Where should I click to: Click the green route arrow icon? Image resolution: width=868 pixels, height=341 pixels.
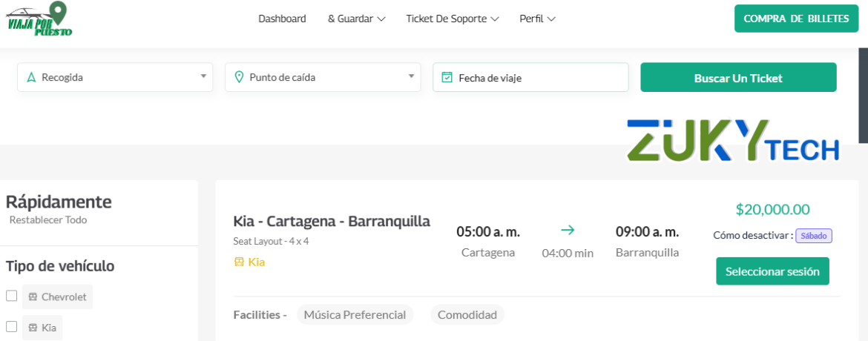pyautogui.click(x=568, y=231)
